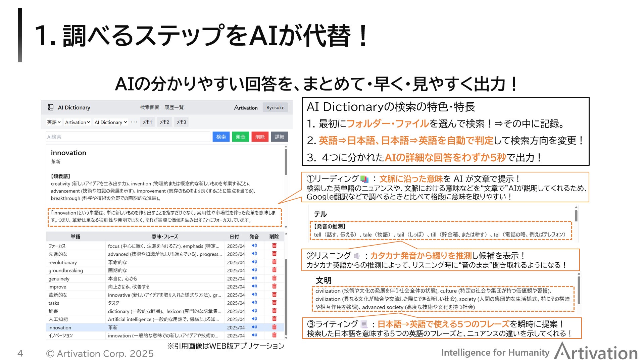Screen dimensions: 644x362
Task: Open 履歴一覧 history list page
Action: tap(174, 107)
